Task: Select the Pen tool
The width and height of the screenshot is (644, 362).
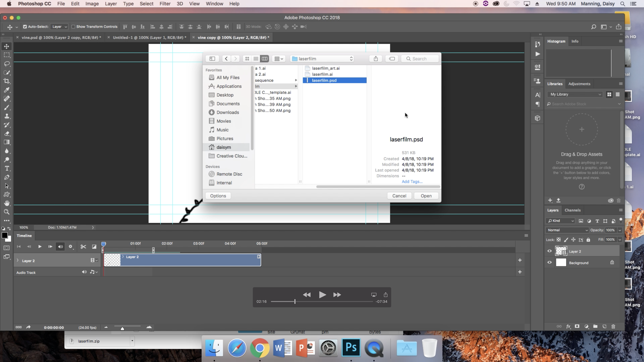Action: pos(7,177)
